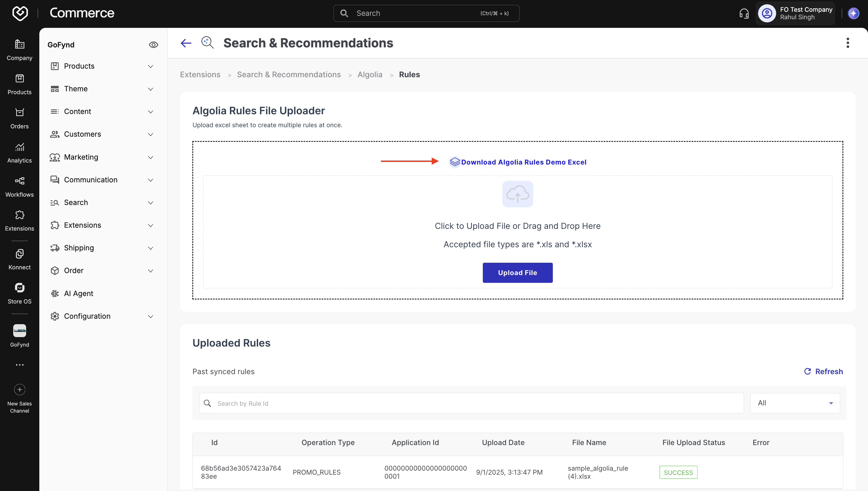Screen dimensions: 868x491
Task: Click the back arrow beside page title
Action: (x=186, y=43)
